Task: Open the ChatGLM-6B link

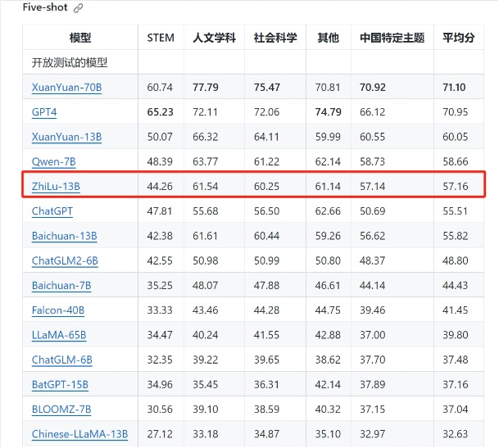Action: click(x=62, y=360)
